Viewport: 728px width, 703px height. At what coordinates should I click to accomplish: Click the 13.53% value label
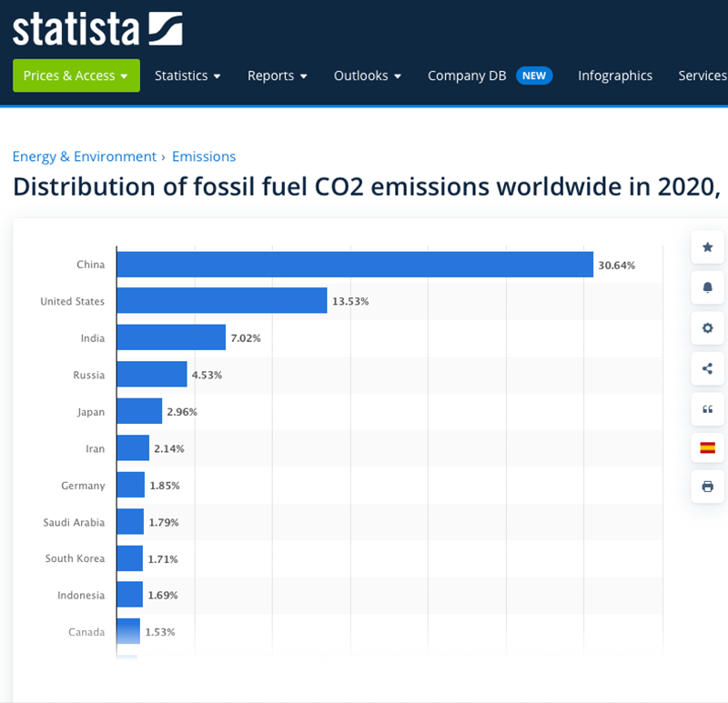click(x=350, y=302)
